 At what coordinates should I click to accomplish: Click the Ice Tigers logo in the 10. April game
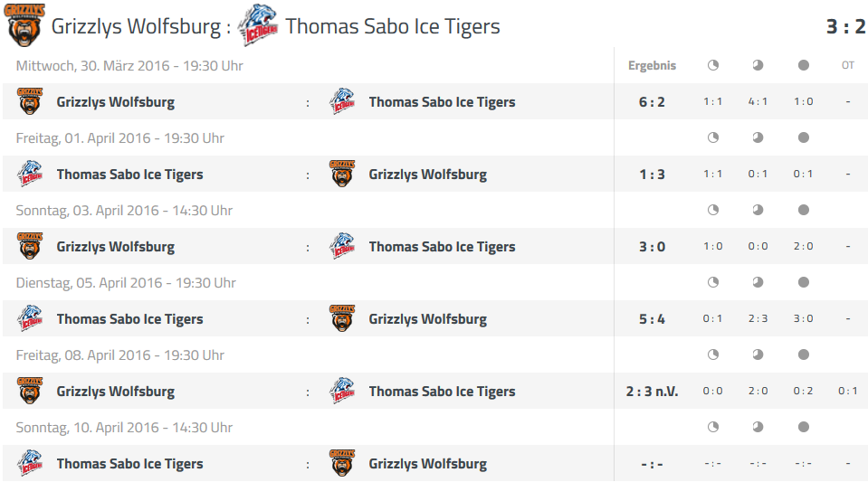[x=30, y=463]
